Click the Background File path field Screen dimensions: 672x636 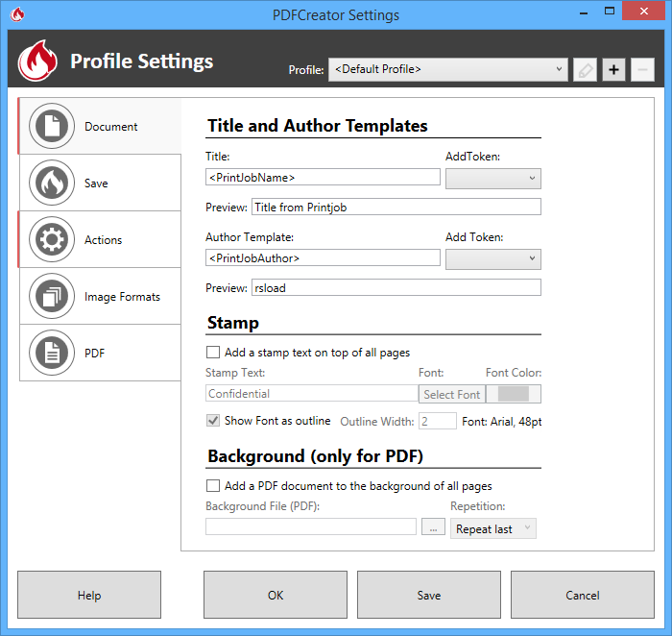coord(311,526)
